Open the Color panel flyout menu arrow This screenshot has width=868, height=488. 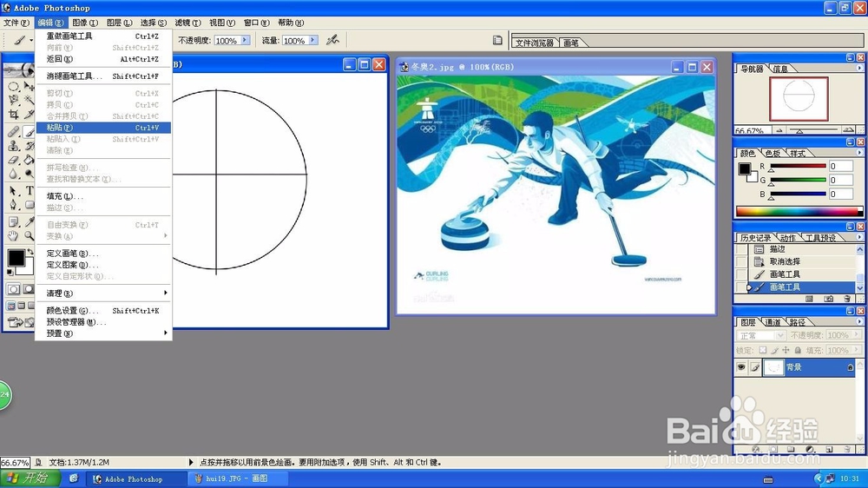point(859,152)
